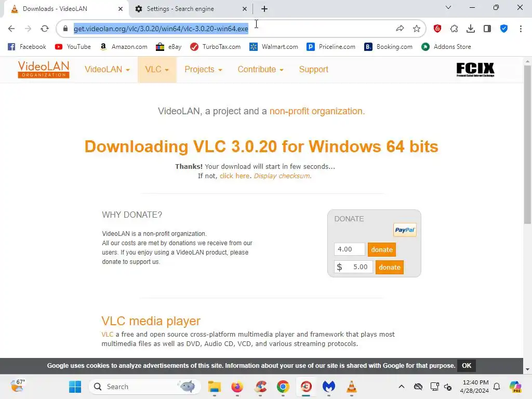Open the TurboTax.com bookmark
This screenshot has width=532, height=399.
[216, 47]
